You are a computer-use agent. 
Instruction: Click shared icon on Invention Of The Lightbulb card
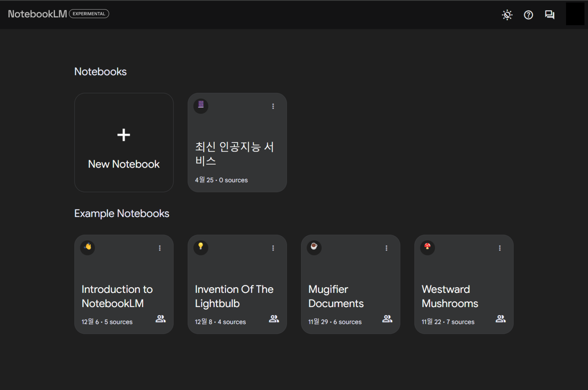coord(274,319)
